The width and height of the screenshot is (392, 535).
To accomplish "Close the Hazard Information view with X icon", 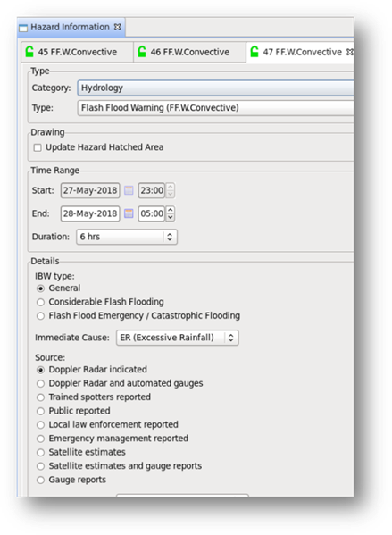I will tap(117, 27).
